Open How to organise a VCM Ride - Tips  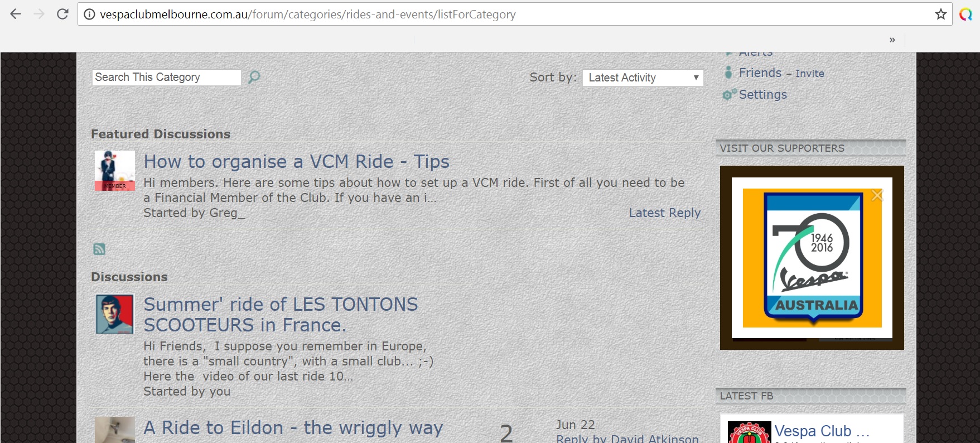coord(296,161)
